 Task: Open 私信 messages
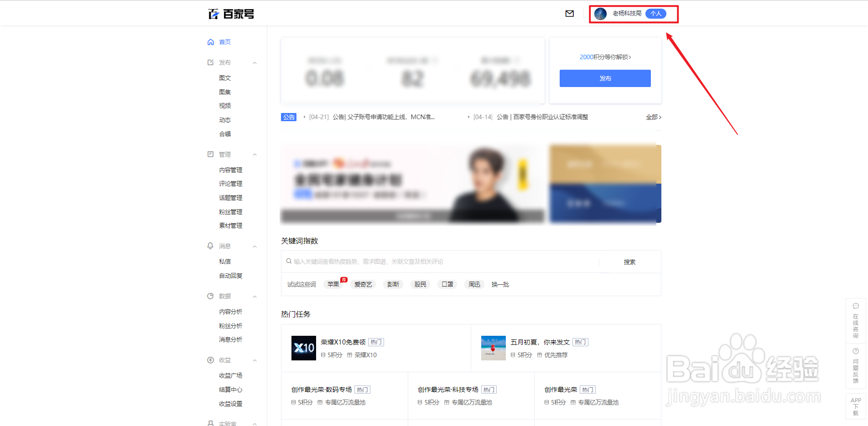(225, 262)
